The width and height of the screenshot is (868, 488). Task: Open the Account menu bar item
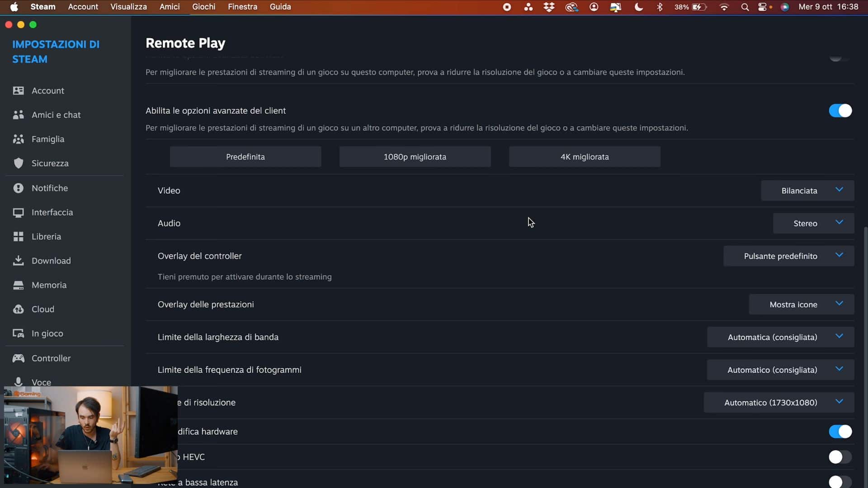click(x=83, y=7)
